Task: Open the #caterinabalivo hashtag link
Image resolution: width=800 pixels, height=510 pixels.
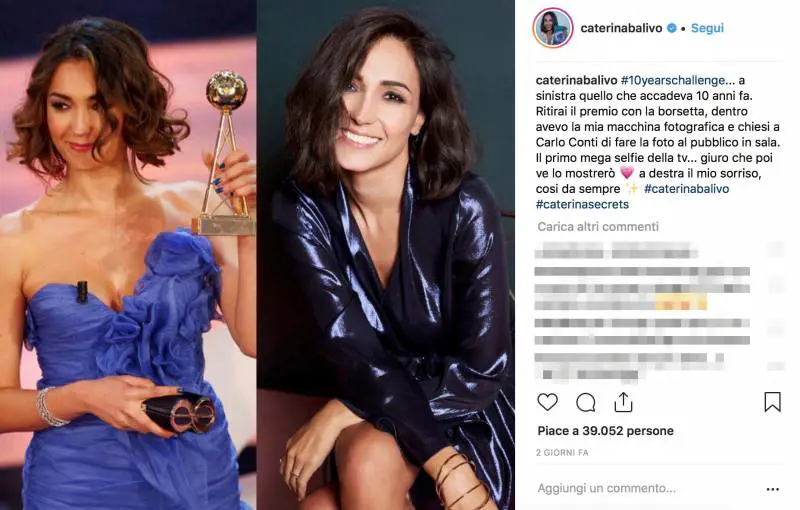Action: [x=686, y=189]
